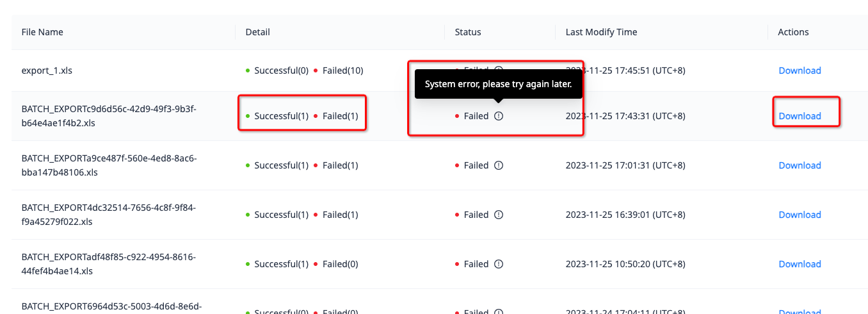Download the BATCH_EXPORTc9d6d56c file
The width and height of the screenshot is (868, 314).
point(800,116)
